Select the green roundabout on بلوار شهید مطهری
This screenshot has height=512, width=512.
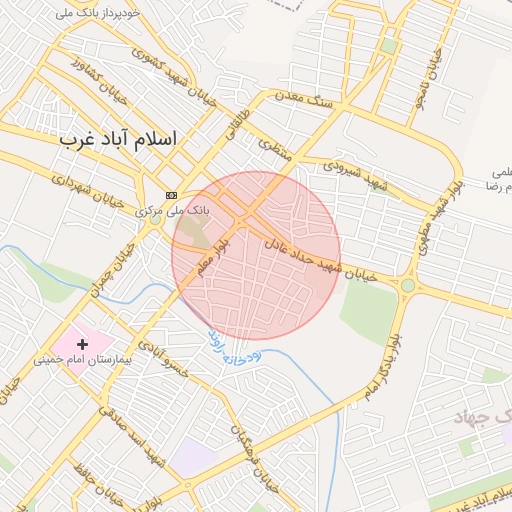coord(408,286)
